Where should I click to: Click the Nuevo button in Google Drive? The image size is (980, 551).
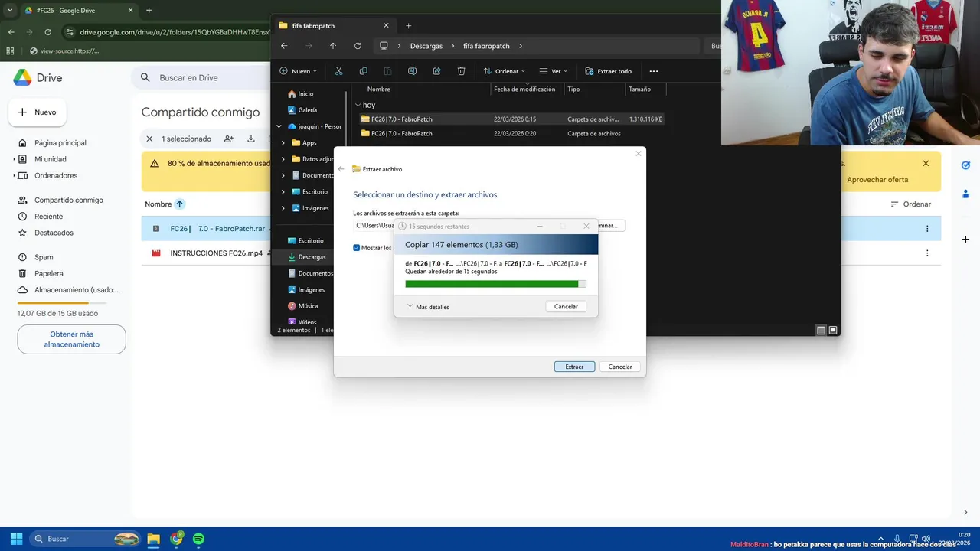[37, 112]
